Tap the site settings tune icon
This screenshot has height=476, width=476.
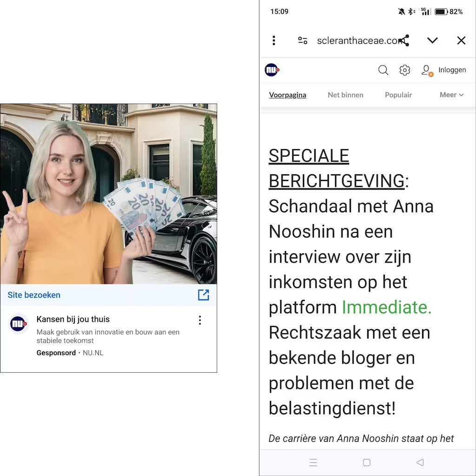pos(303,40)
